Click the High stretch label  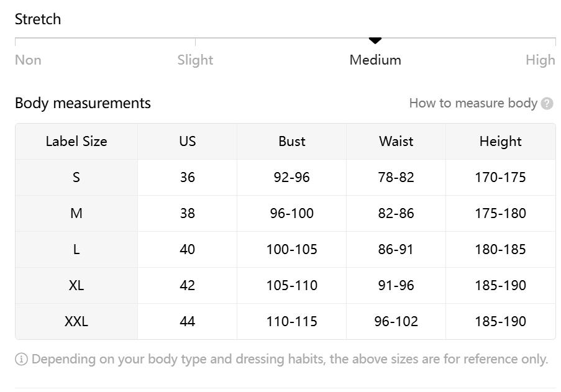point(540,60)
